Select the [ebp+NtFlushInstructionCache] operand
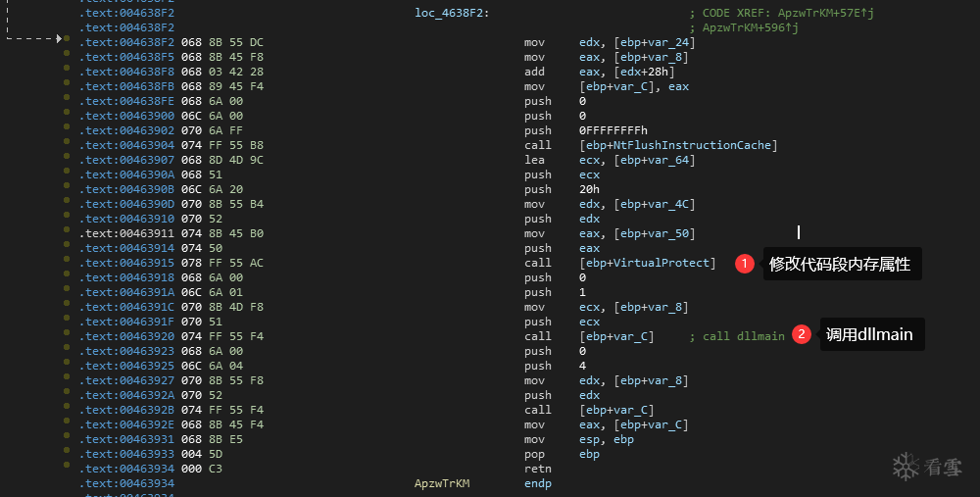The width and height of the screenshot is (980, 497). click(678, 145)
